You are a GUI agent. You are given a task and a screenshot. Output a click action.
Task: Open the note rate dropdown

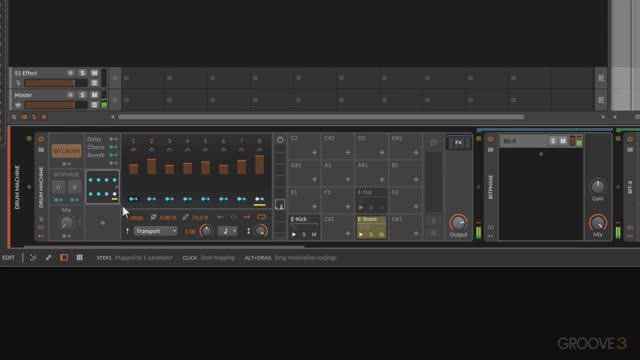click(228, 231)
